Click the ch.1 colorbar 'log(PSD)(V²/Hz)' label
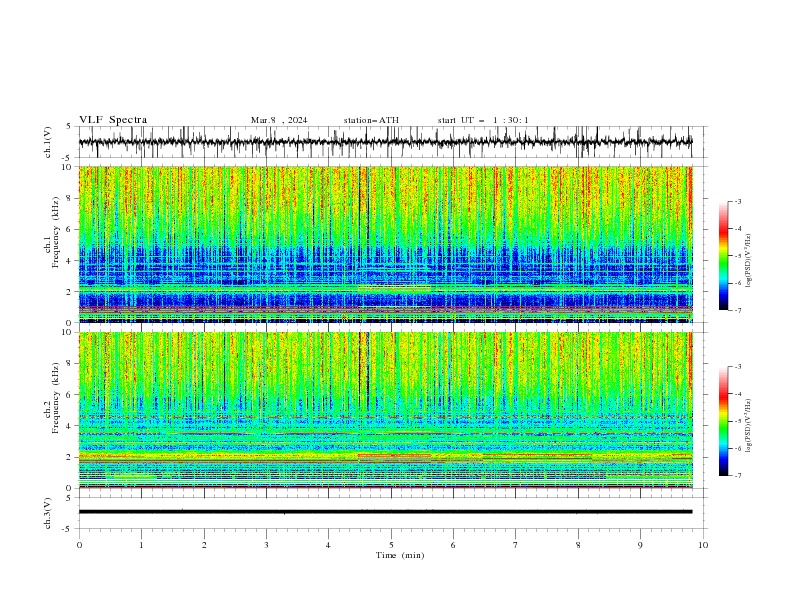The width and height of the screenshot is (792, 612). [x=749, y=261]
